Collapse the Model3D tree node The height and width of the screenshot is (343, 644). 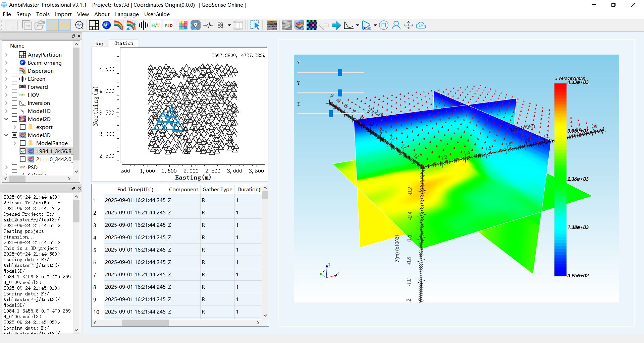click(6, 135)
